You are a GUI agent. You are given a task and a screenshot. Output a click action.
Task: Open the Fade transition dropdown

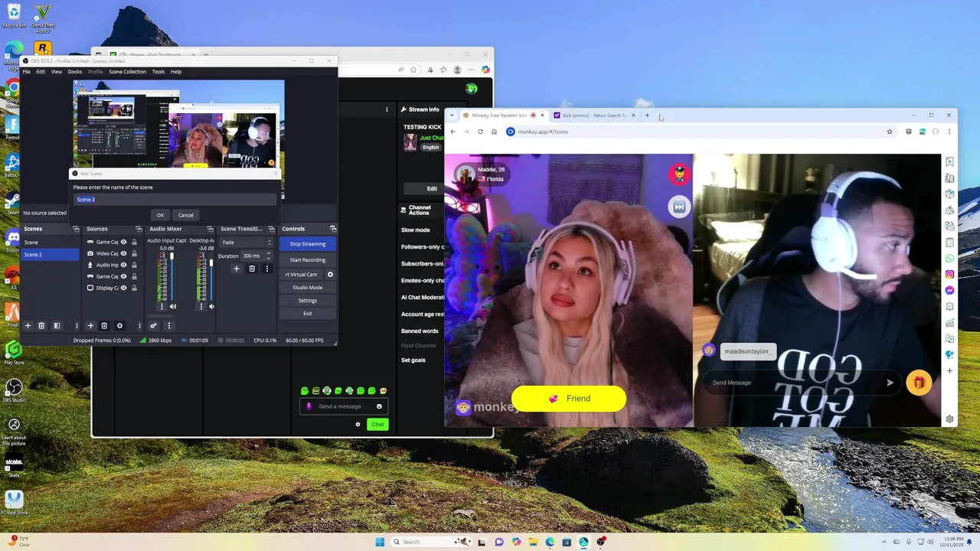(247, 243)
